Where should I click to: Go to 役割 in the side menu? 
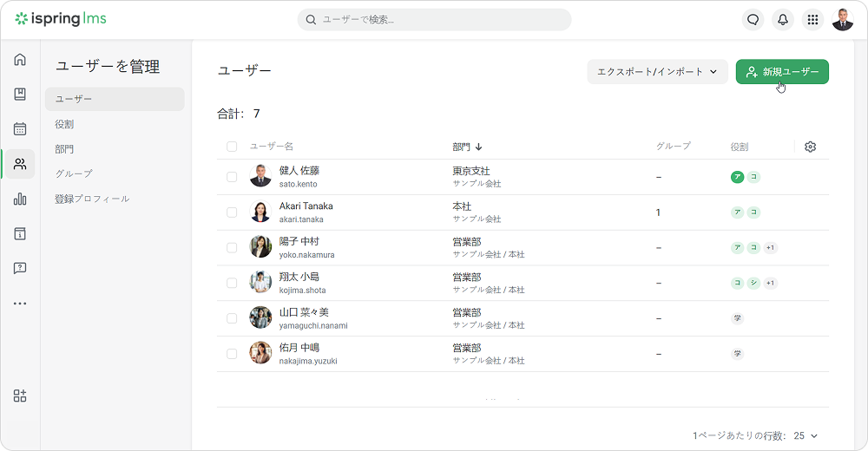tap(64, 124)
